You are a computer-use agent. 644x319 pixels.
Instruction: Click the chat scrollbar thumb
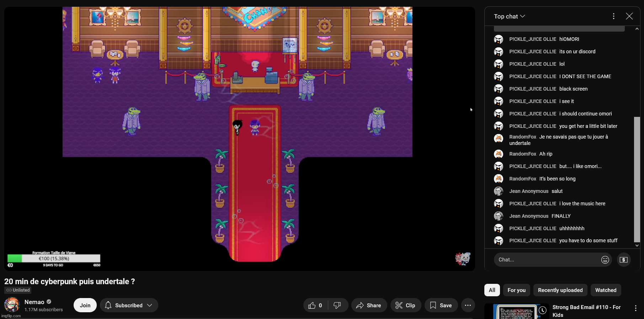tap(637, 179)
